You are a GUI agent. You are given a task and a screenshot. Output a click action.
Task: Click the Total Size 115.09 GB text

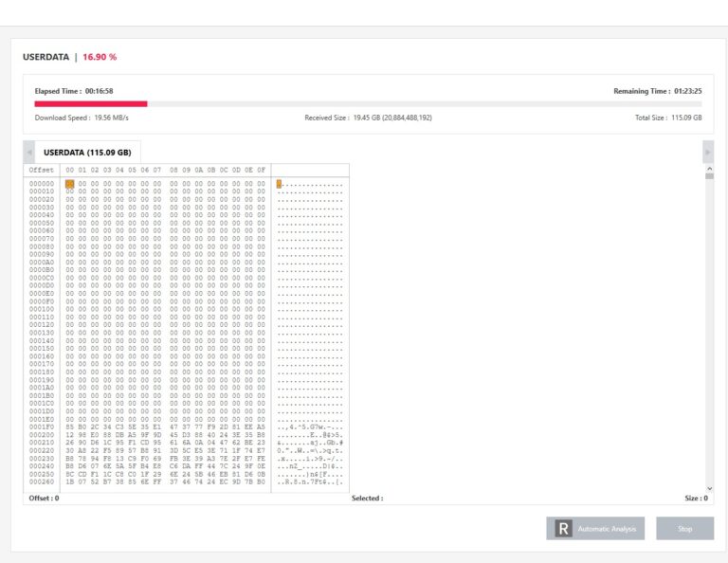(x=668, y=118)
